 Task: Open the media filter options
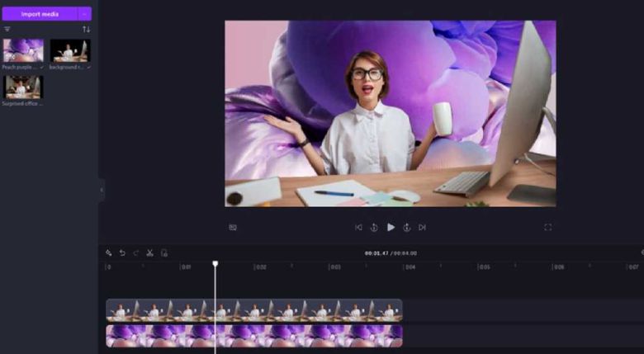pos(7,30)
